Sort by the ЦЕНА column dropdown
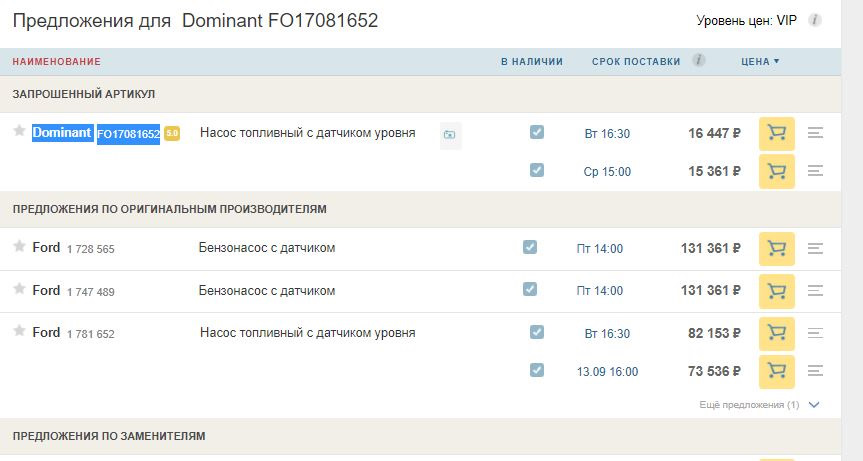The image size is (863, 461). 759,62
